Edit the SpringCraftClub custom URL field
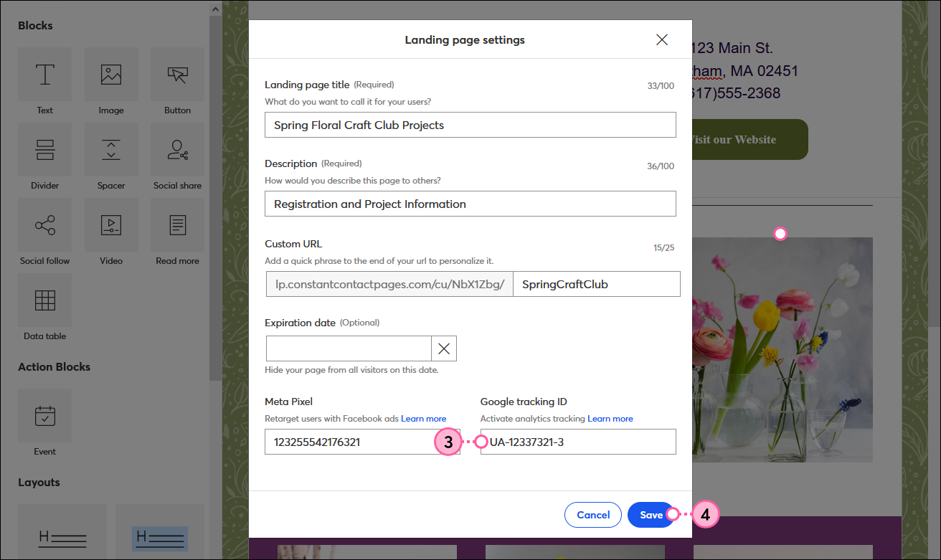The image size is (941, 560). 597,284
